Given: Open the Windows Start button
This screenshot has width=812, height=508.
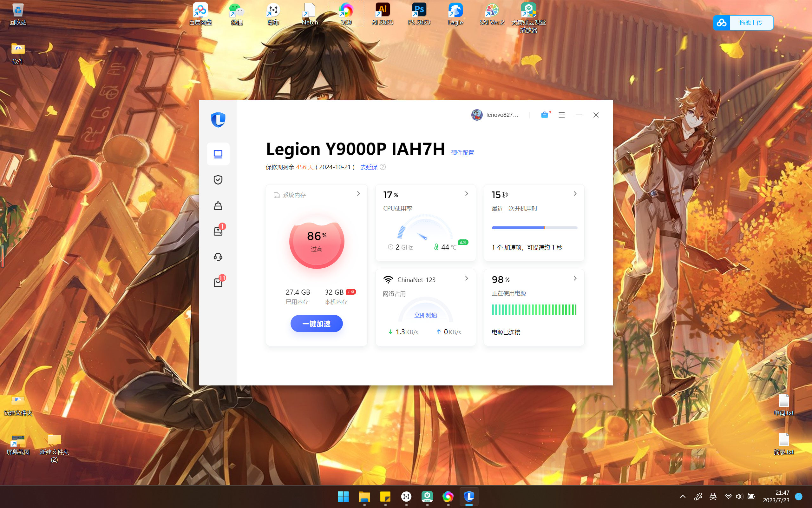Looking at the screenshot, I should click(343, 497).
